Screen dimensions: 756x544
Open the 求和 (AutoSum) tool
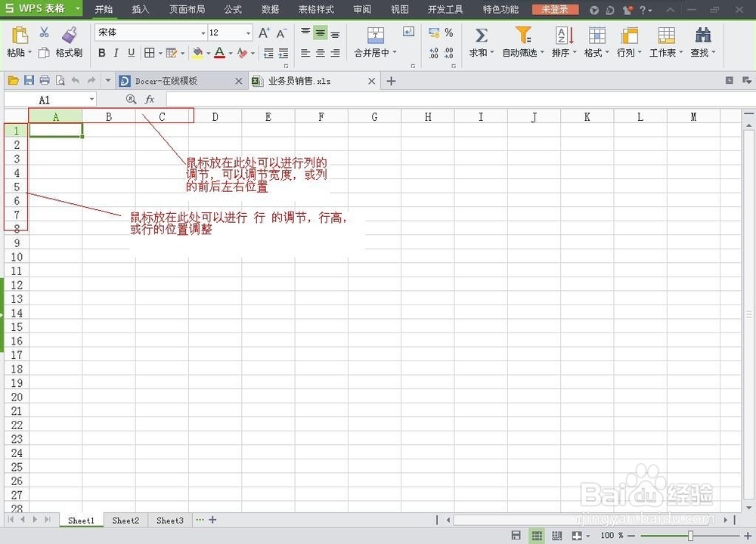point(481,36)
